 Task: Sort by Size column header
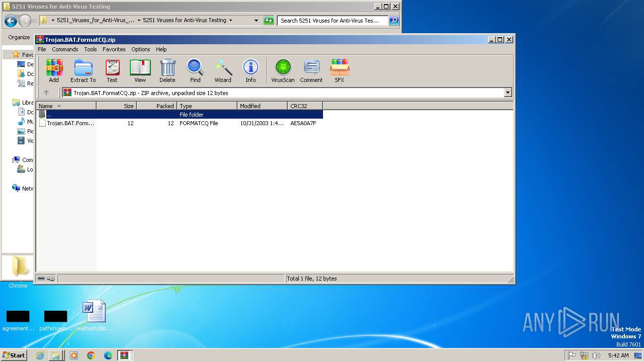(117, 106)
